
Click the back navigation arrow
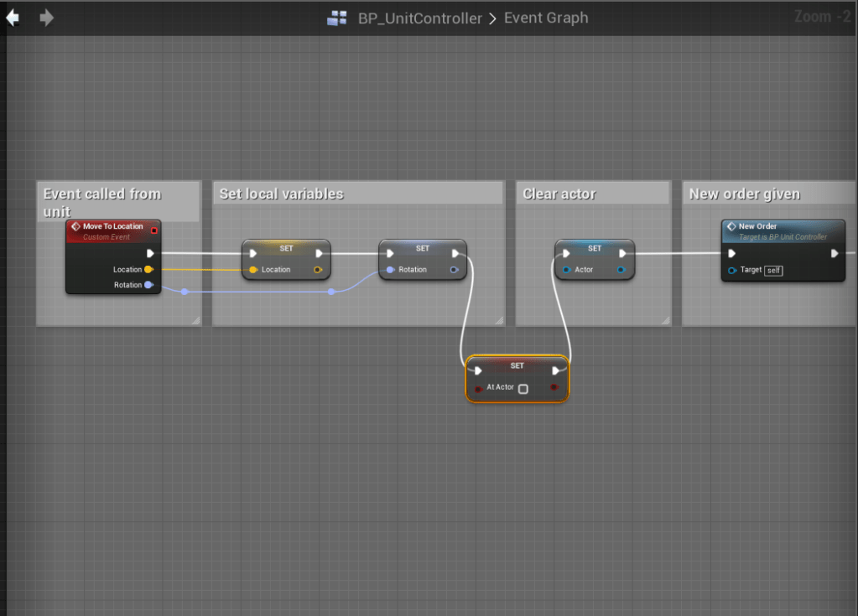click(13, 18)
